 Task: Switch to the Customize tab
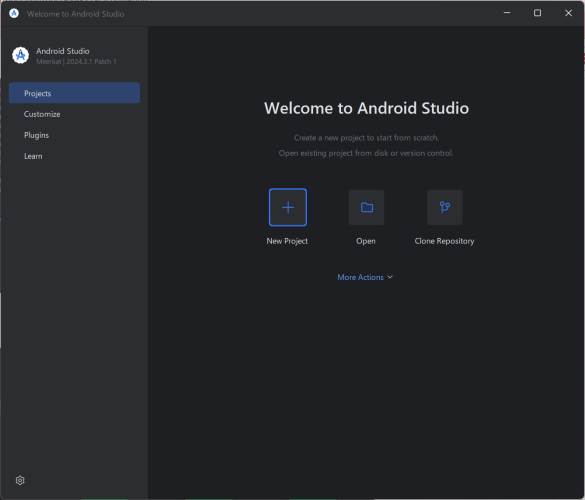pyautogui.click(x=42, y=114)
